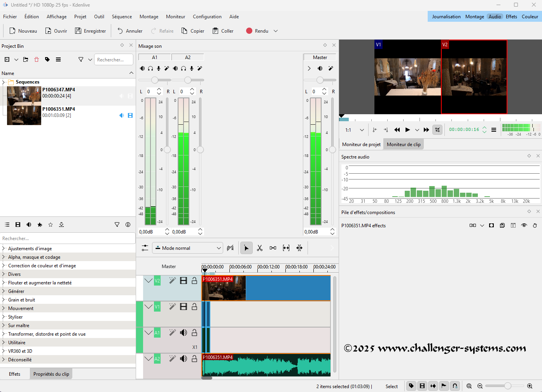Open the Fichier menu
Viewport: 542px width, 392px height.
pos(10,17)
